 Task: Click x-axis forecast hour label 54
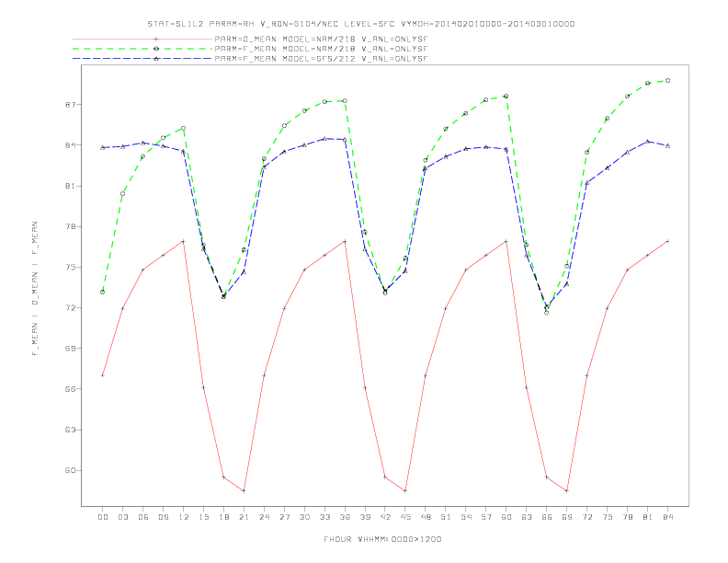point(466,517)
